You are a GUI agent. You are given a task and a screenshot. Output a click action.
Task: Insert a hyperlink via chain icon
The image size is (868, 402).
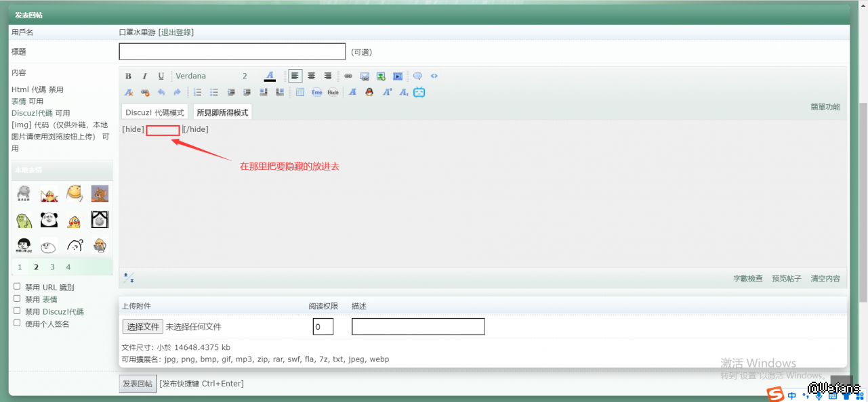pos(348,76)
